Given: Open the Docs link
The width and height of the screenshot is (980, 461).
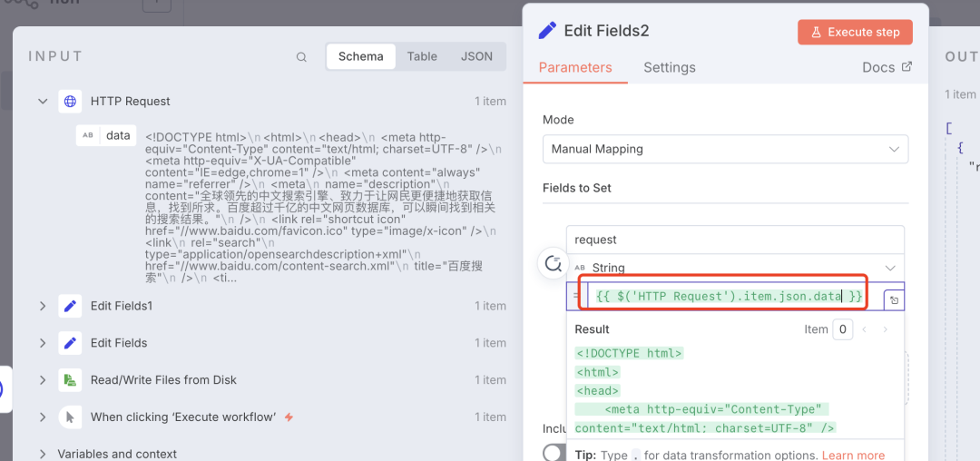Looking at the screenshot, I should [887, 67].
